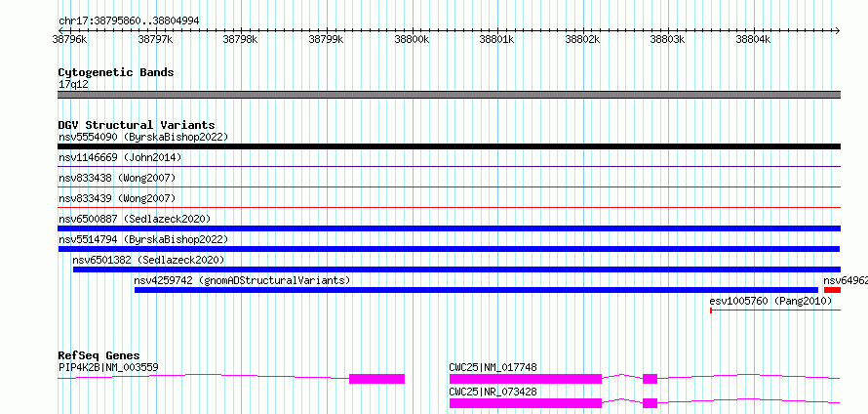Click the CWC25|NR_073428 gene label
The image size is (868, 414).
(x=493, y=392)
